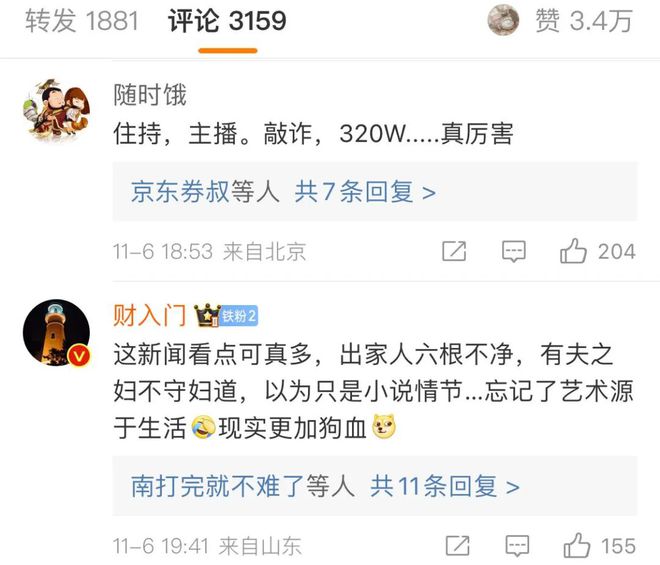This screenshot has width=660, height=565.
Task: Tap the crown membership badge icon
Action: 207,315
